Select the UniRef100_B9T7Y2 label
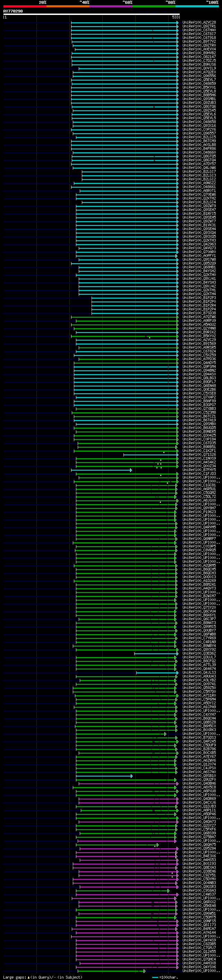Screen dimensions: 222x980 point(199,41)
